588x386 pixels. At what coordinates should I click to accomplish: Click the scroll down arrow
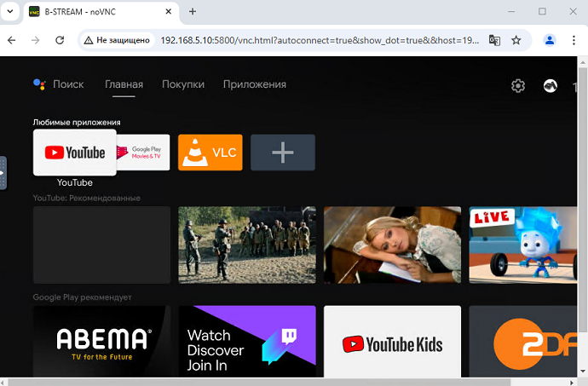click(582, 372)
